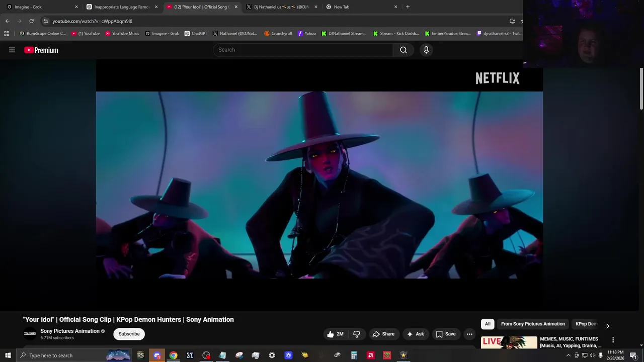Screen dimensions: 644x362
Task: Open options for the LIVE recommended video
Action: click(x=613, y=340)
